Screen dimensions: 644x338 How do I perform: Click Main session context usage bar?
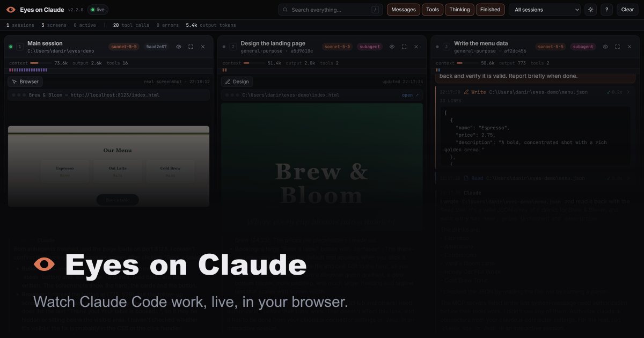(41, 63)
